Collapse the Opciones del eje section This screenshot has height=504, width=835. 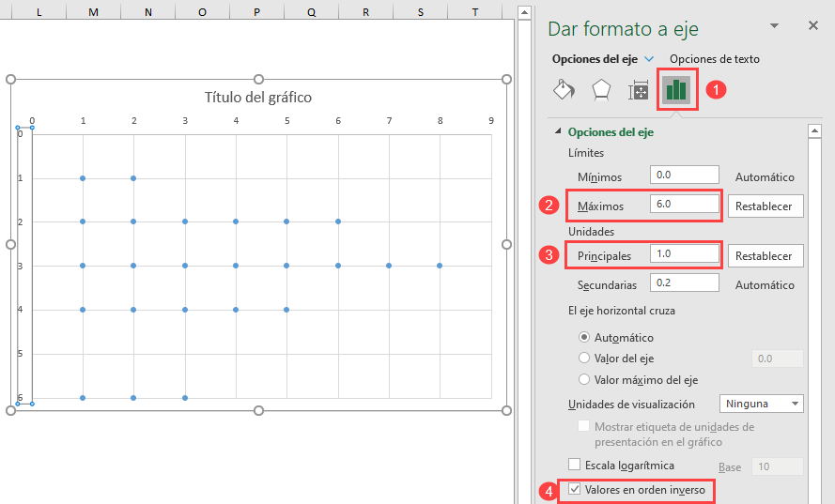pyautogui.click(x=558, y=130)
